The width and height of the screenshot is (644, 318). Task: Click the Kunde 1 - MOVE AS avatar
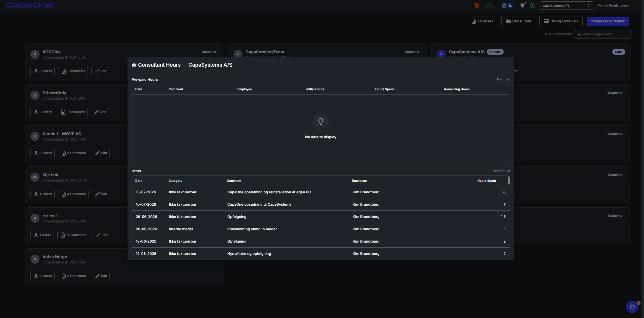coord(35,136)
